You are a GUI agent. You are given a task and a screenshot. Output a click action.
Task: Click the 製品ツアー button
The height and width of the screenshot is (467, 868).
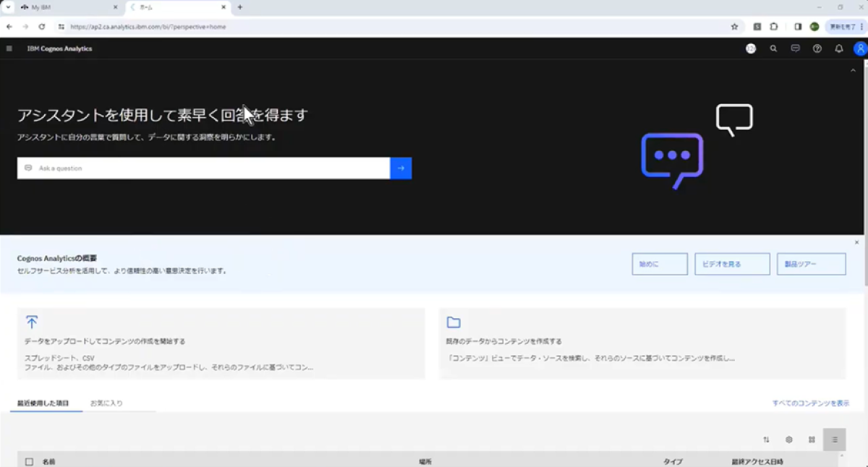[x=812, y=264]
